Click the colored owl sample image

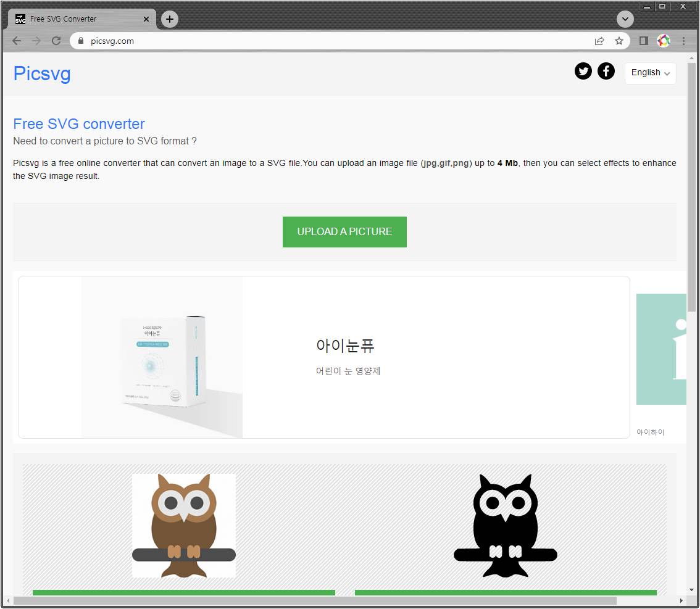tap(184, 526)
